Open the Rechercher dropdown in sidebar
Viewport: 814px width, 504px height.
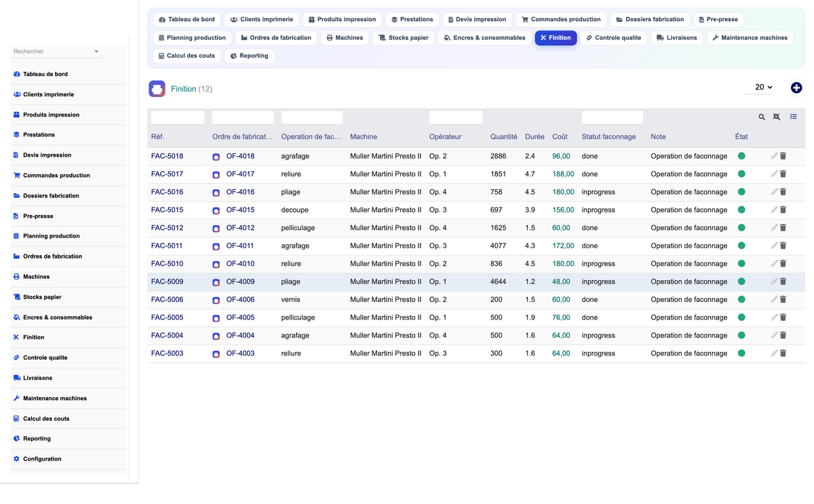[56, 52]
